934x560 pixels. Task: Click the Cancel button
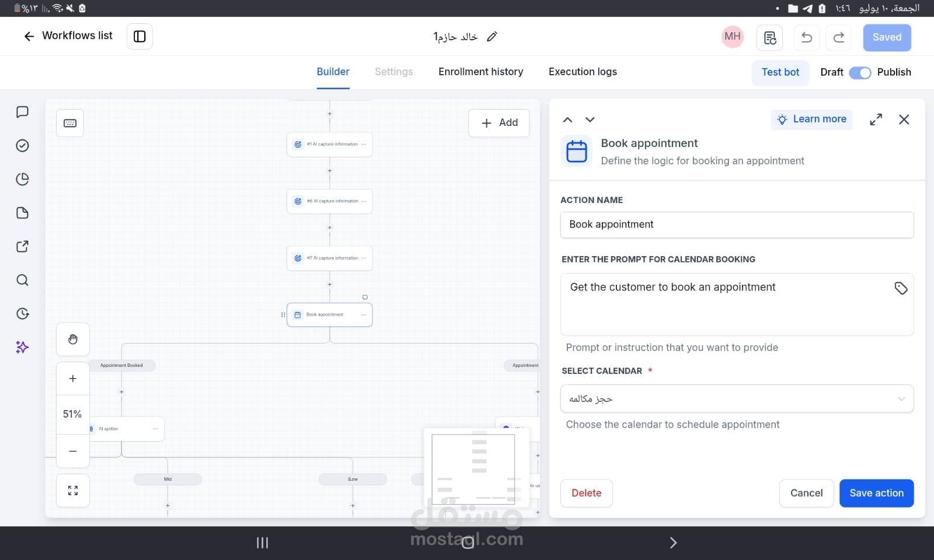[x=806, y=494]
